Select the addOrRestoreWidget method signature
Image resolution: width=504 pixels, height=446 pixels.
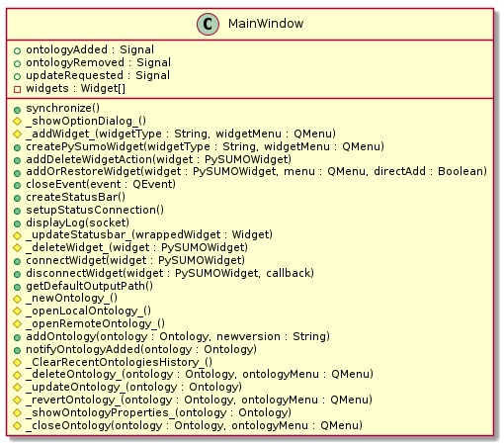(x=256, y=171)
